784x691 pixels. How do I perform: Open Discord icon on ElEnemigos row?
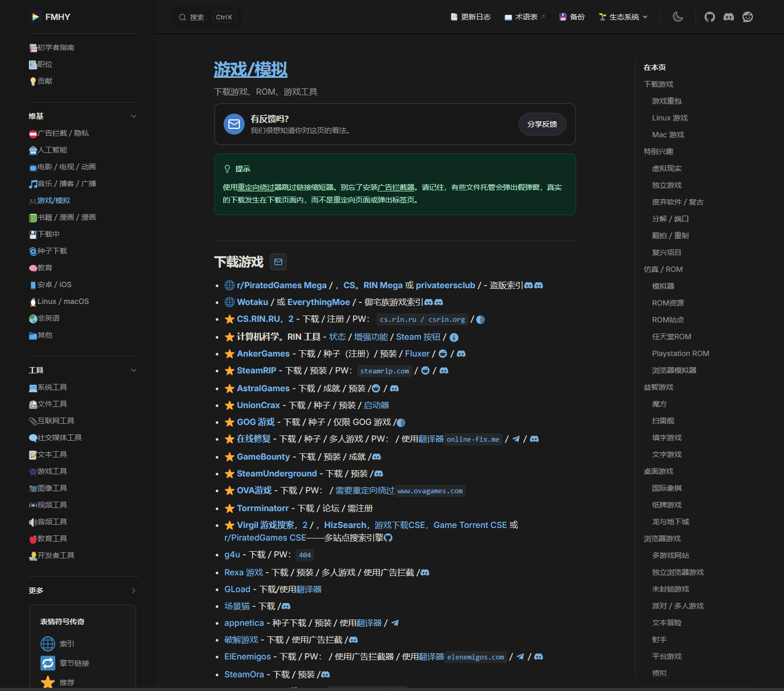click(x=538, y=657)
